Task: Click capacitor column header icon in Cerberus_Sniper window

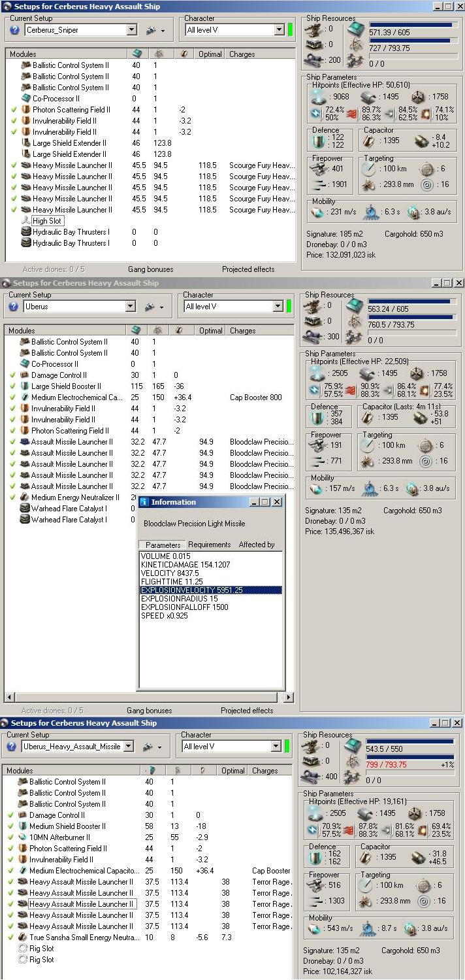Action: point(184,54)
